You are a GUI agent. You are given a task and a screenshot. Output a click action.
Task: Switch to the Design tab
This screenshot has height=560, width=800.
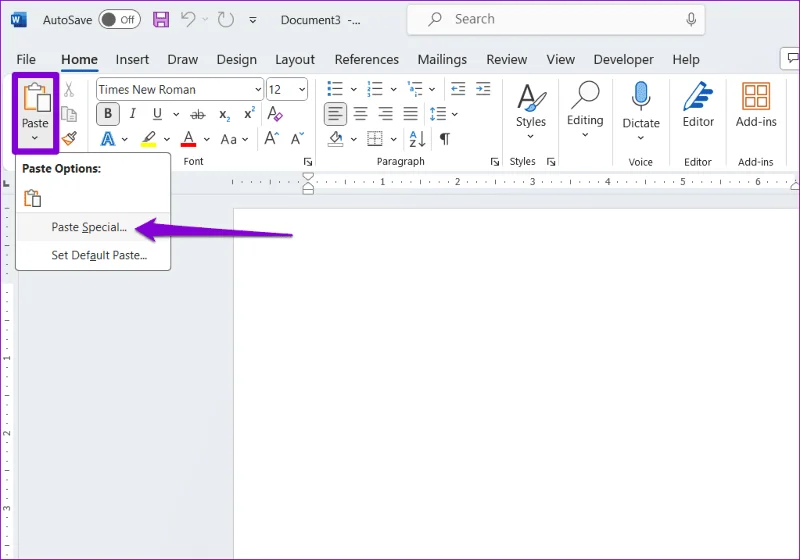[x=237, y=60]
